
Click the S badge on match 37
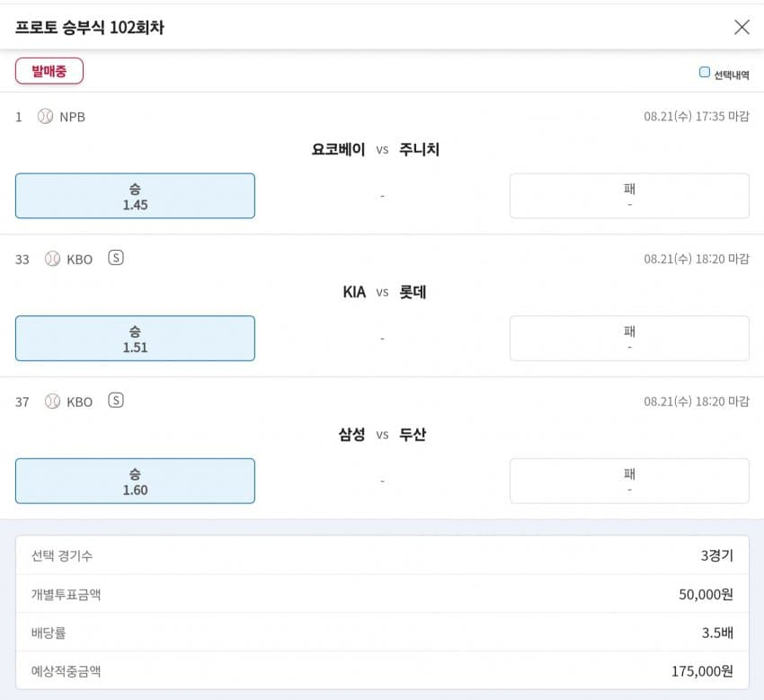point(115,401)
